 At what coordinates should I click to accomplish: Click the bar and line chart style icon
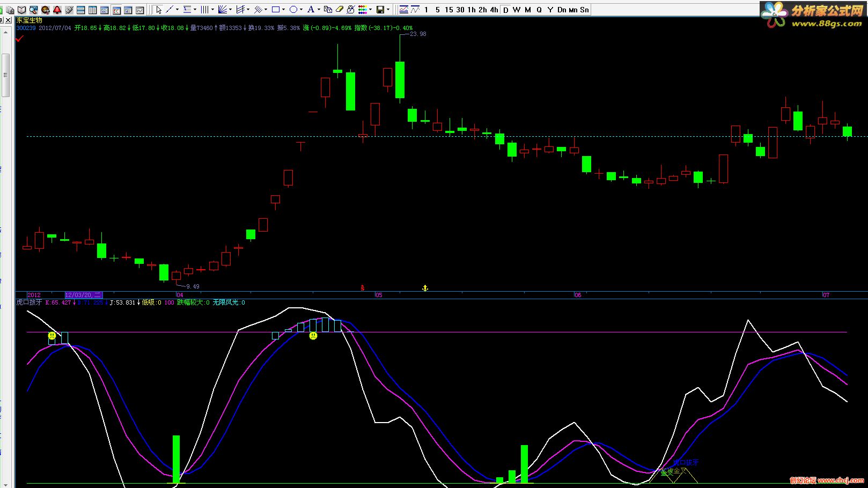(403, 10)
